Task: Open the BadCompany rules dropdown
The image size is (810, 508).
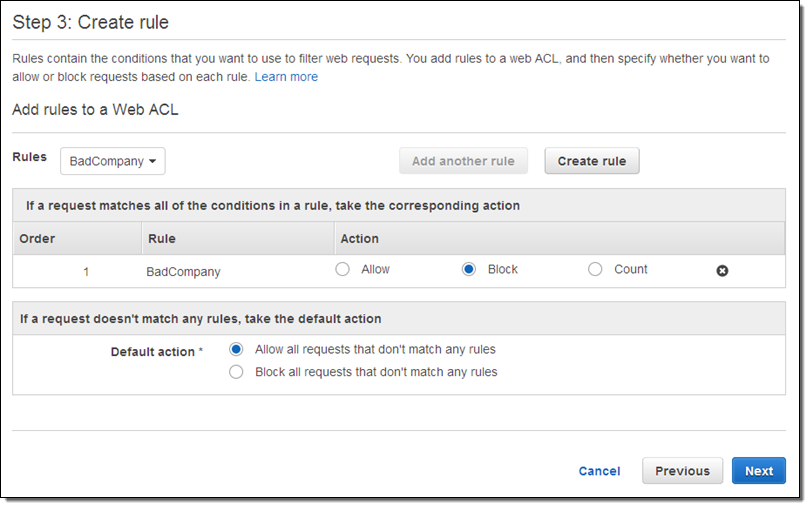Action: pyautogui.click(x=112, y=161)
